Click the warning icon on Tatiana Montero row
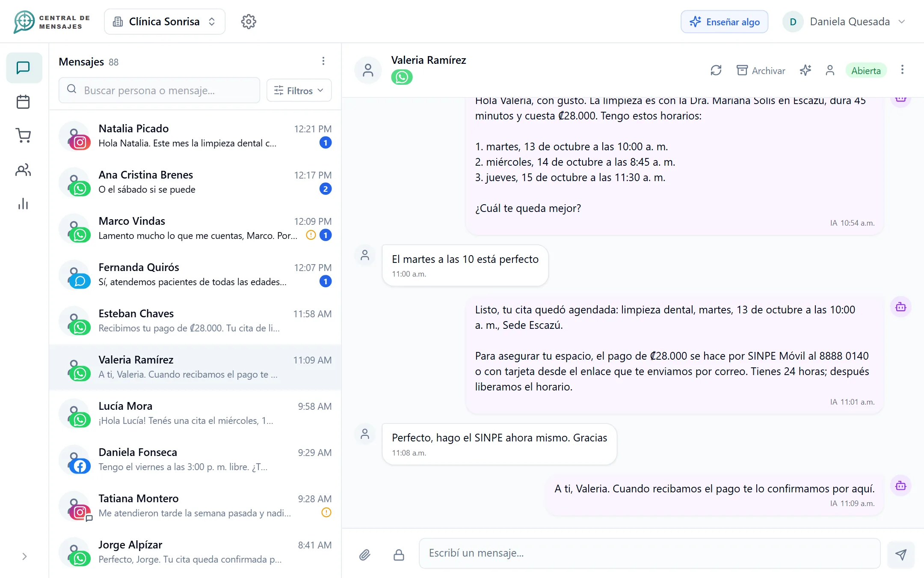This screenshot has height=578, width=924. (326, 512)
